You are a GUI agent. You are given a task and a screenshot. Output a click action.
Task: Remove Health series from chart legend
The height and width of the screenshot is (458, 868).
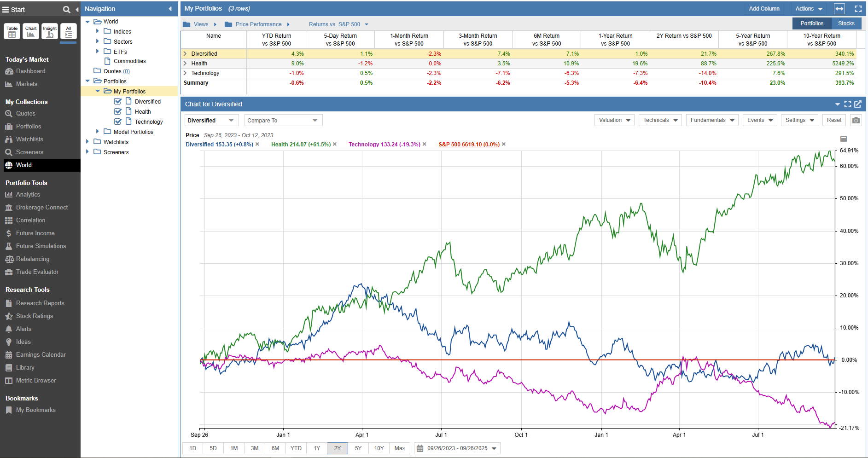tap(335, 145)
